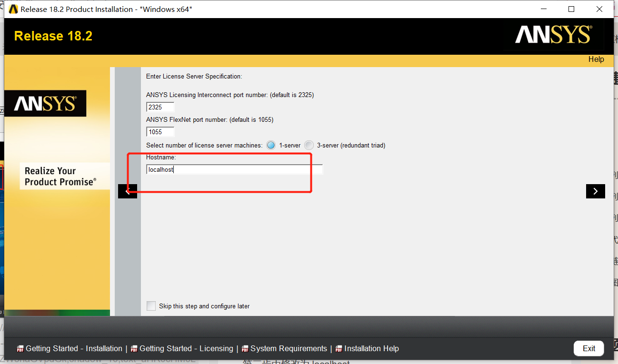Close the installer window

coord(599,9)
